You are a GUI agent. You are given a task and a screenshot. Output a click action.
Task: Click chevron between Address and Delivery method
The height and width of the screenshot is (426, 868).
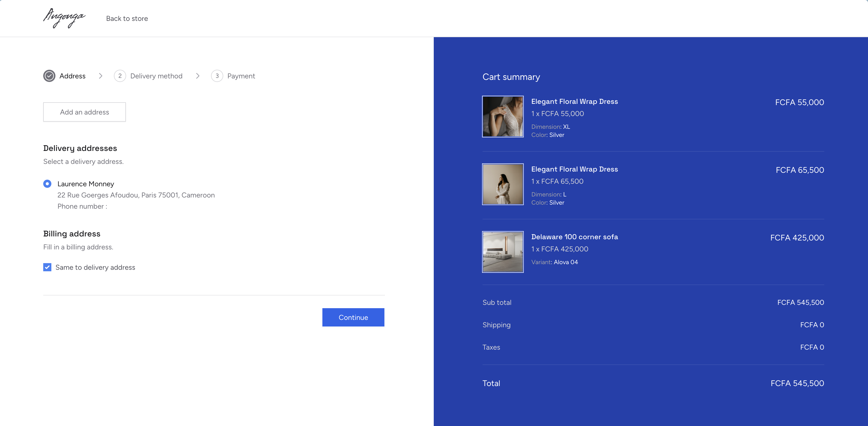click(100, 76)
